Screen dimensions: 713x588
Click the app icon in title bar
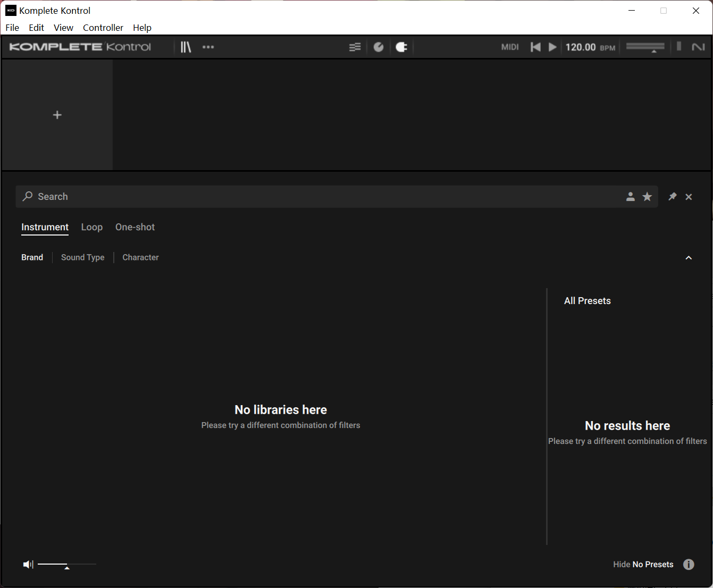coord(11,11)
